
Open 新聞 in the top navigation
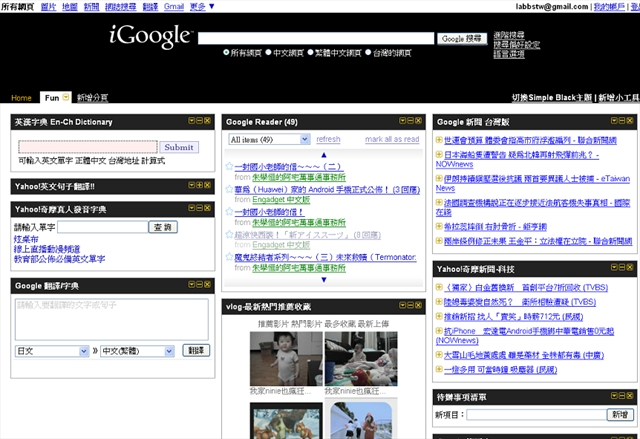(x=91, y=7)
